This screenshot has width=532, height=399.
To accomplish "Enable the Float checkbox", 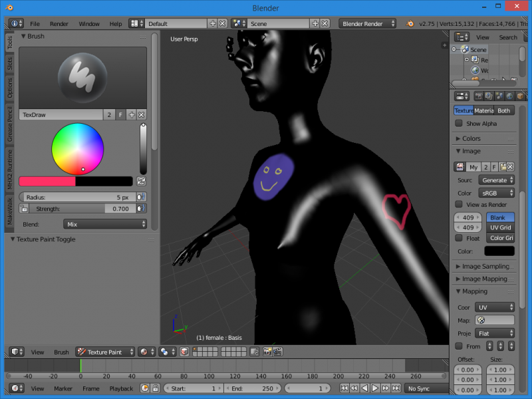I will click(459, 238).
